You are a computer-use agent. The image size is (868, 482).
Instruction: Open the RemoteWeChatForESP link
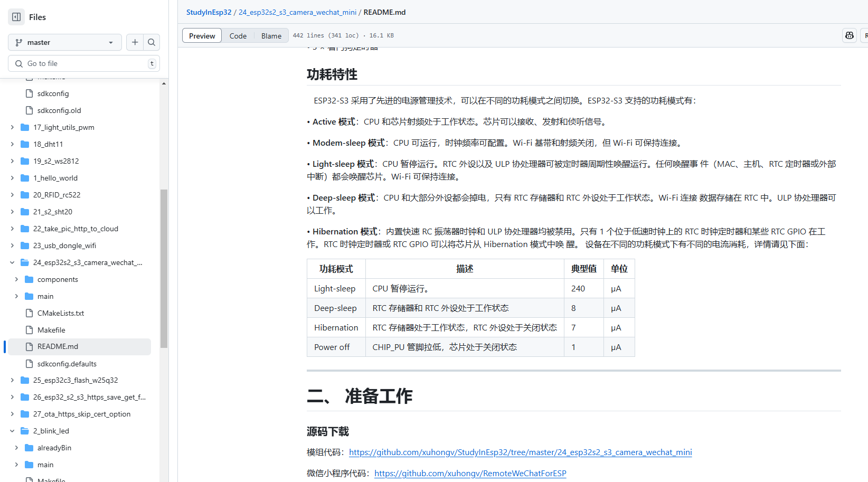click(470, 474)
